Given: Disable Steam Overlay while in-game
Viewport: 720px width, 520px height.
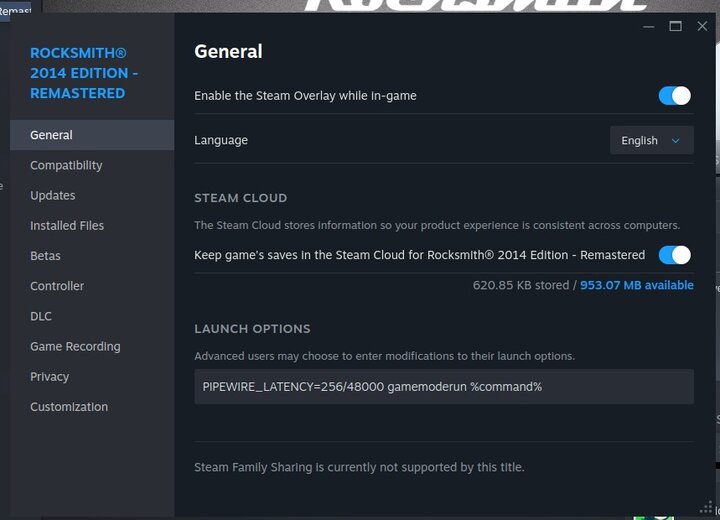Looking at the screenshot, I should click(x=674, y=96).
